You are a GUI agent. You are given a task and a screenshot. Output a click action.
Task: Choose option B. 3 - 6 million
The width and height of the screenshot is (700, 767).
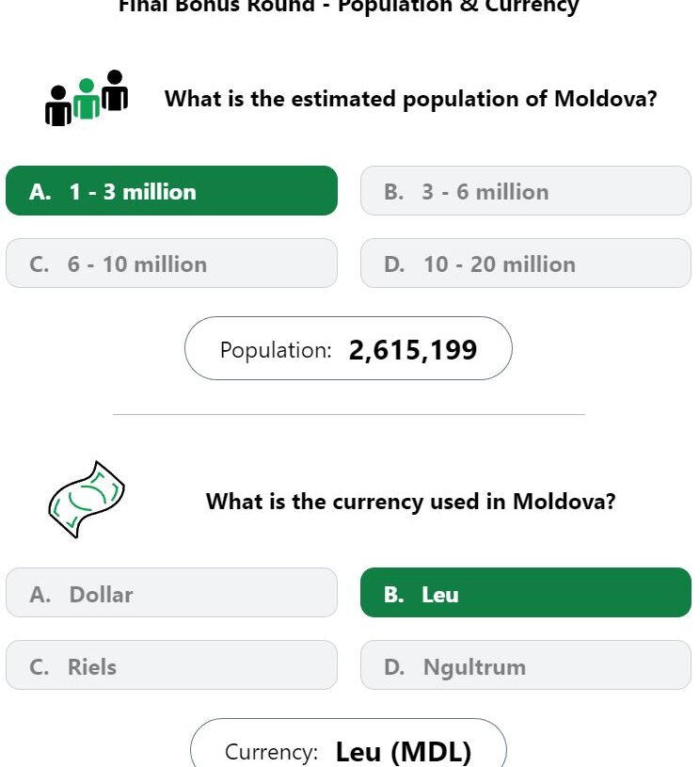(x=526, y=190)
